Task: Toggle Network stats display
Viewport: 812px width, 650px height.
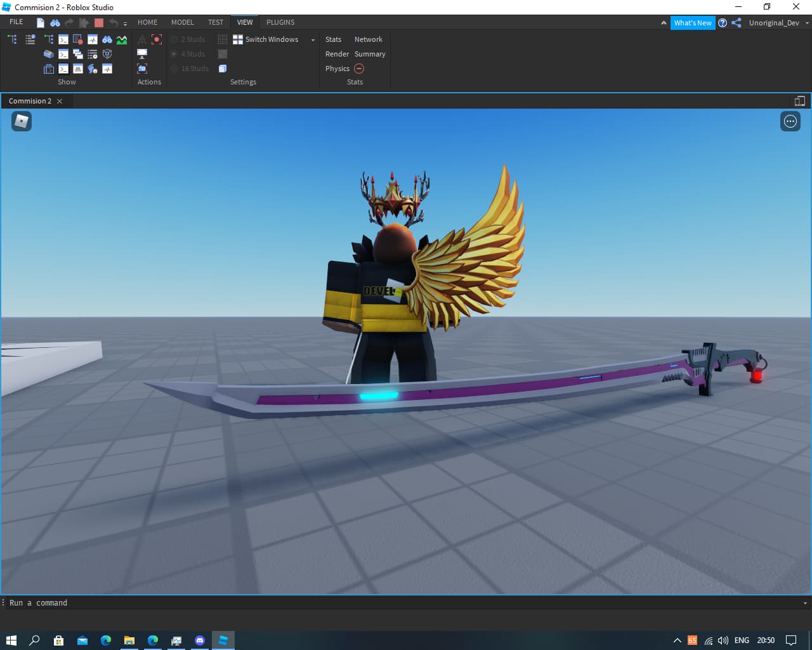Action: click(369, 39)
